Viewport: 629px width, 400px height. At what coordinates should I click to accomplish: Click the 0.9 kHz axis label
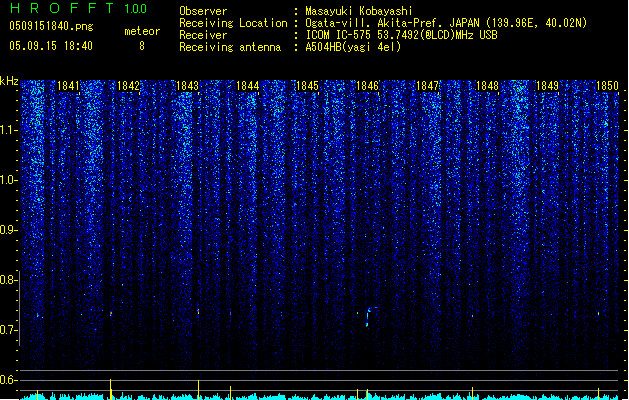point(9,230)
